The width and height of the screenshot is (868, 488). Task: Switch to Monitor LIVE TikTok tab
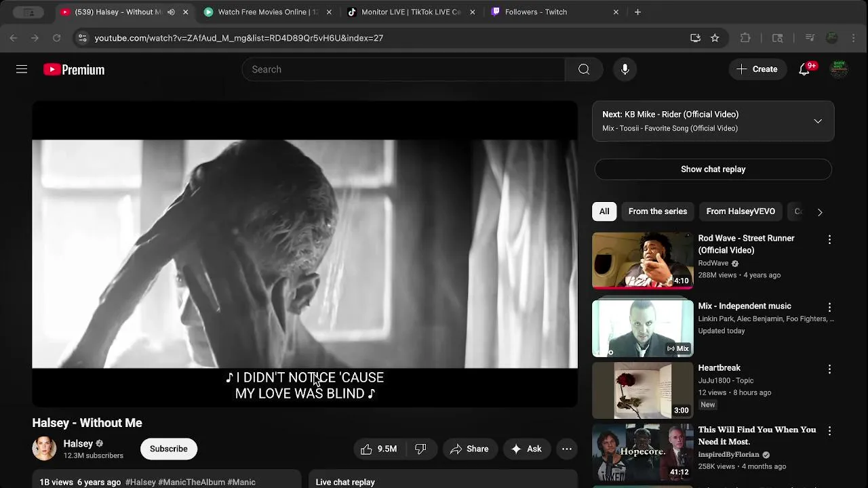(411, 12)
